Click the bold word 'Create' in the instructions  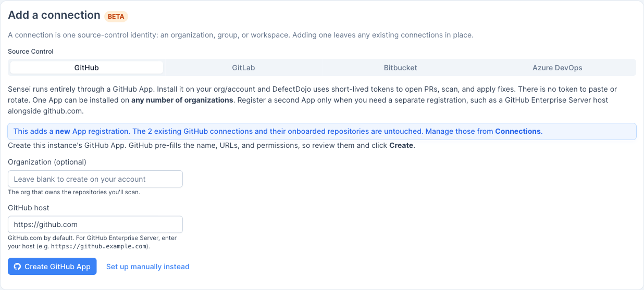click(x=401, y=145)
